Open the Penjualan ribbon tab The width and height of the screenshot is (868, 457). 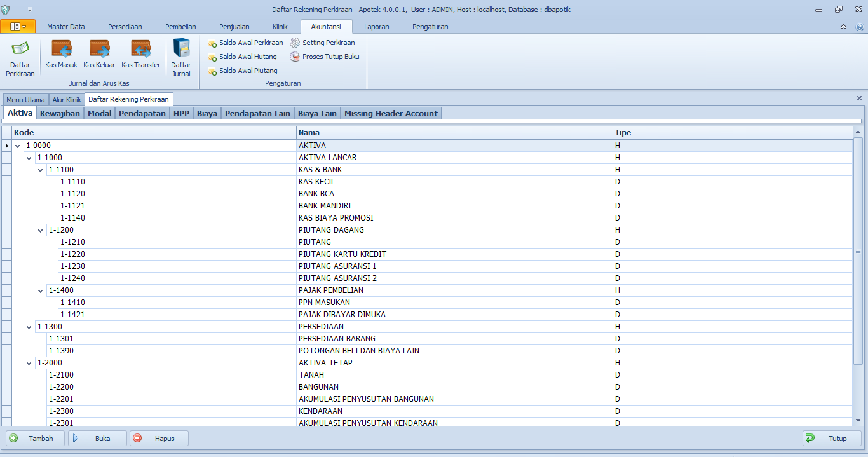coord(234,27)
